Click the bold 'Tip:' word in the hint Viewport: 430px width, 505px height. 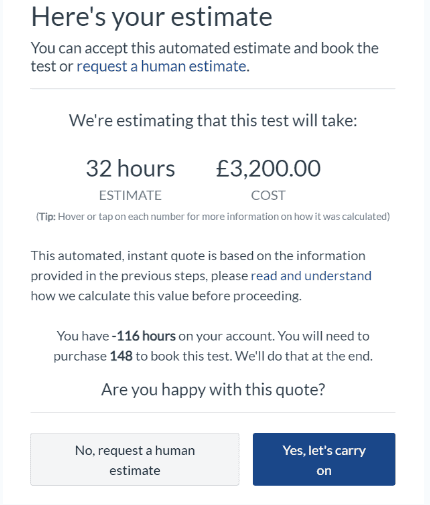tap(46, 217)
